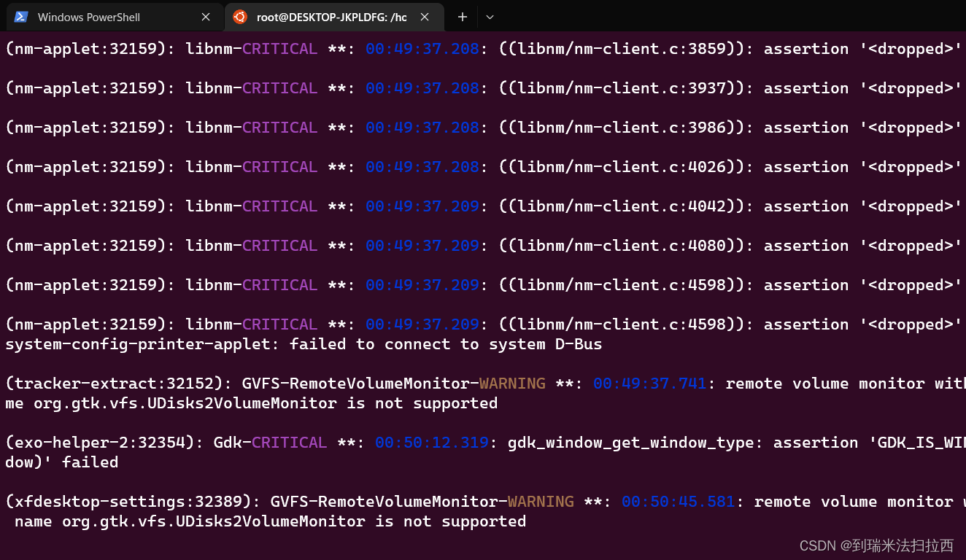Click 'gdk_window_get_window_type' text
This screenshot has height=560, width=966.
(x=631, y=443)
